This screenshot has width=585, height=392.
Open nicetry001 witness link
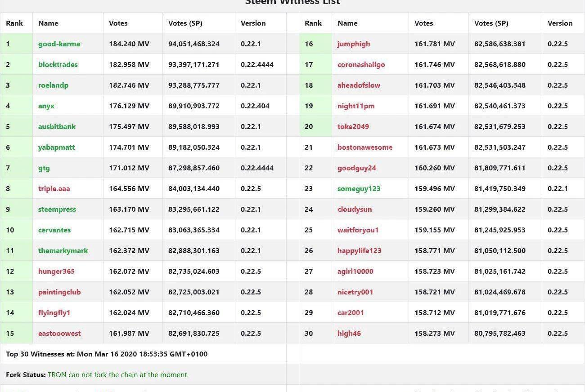(x=355, y=292)
